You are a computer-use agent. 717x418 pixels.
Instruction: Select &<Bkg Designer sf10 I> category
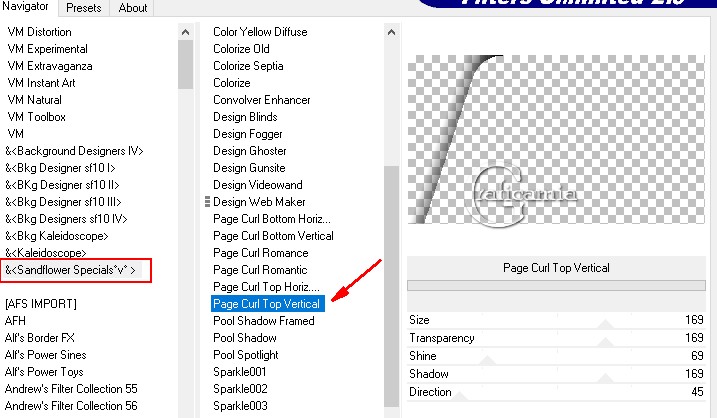tap(60, 168)
